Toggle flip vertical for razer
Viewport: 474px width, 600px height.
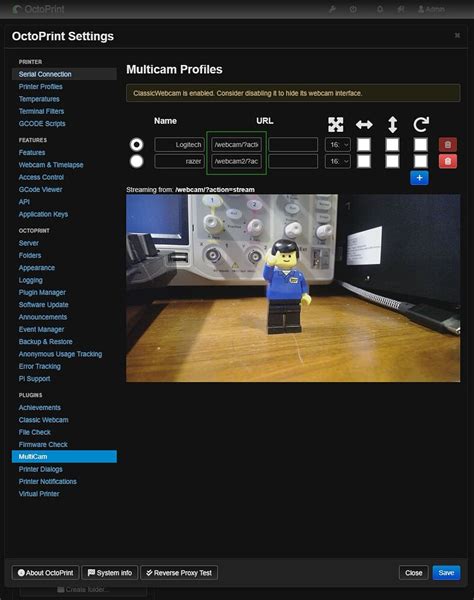coord(393,161)
